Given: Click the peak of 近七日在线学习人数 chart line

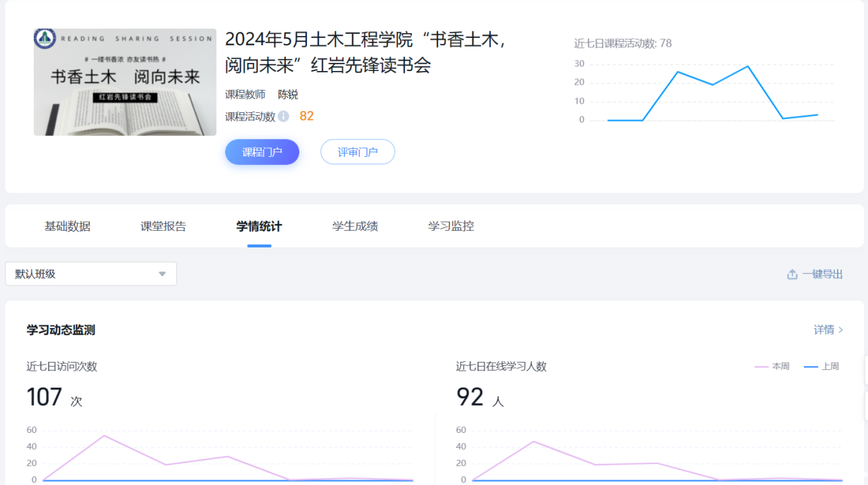Looking at the screenshot, I should pos(534,442).
